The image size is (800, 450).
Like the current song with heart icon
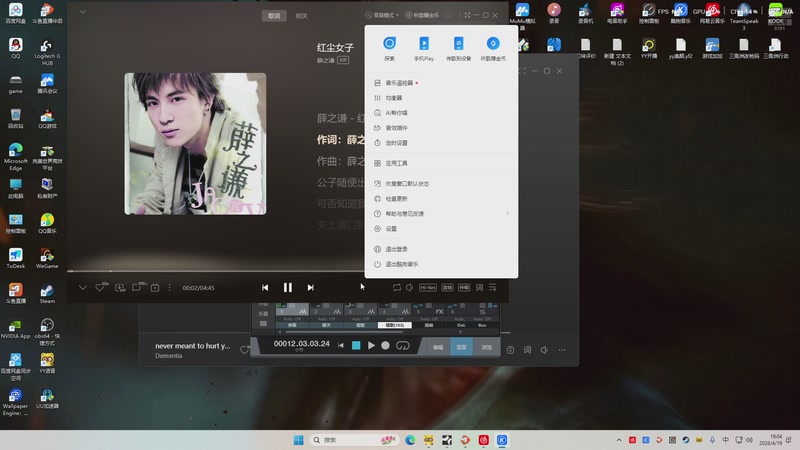coord(100,287)
